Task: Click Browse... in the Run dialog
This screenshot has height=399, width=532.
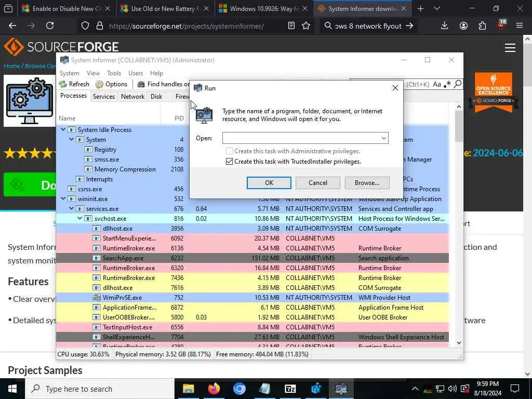Action: pyautogui.click(x=367, y=182)
